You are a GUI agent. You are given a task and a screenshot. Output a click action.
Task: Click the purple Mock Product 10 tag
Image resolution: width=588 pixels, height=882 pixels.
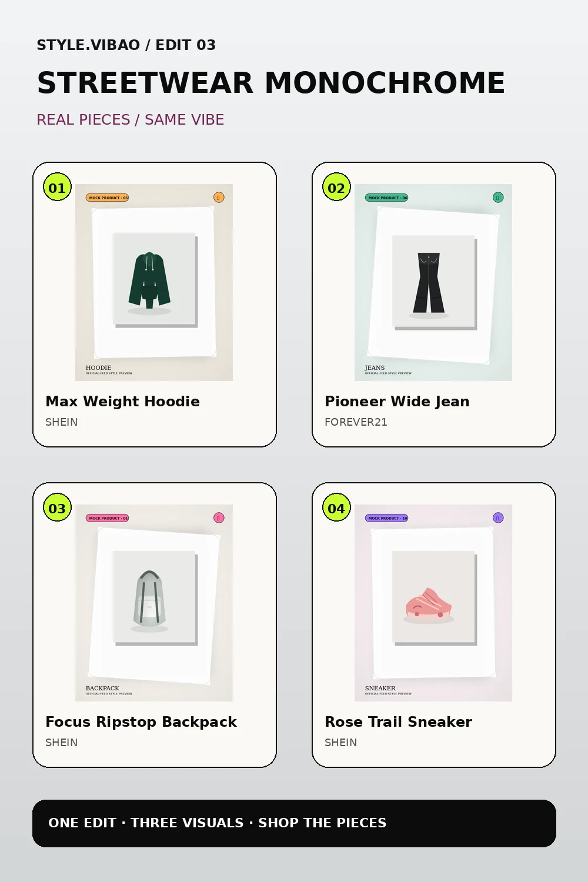[x=387, y=518]
